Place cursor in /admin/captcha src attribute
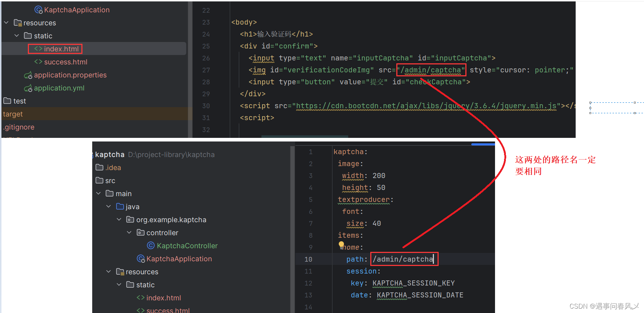644x313 pixels. (x=431, y=70)
